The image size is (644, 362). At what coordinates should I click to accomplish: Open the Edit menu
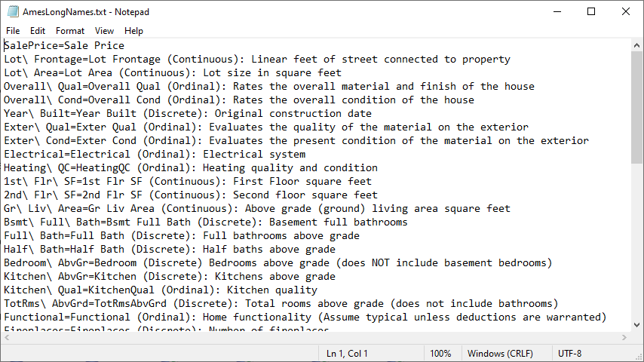tap(38, 31)
